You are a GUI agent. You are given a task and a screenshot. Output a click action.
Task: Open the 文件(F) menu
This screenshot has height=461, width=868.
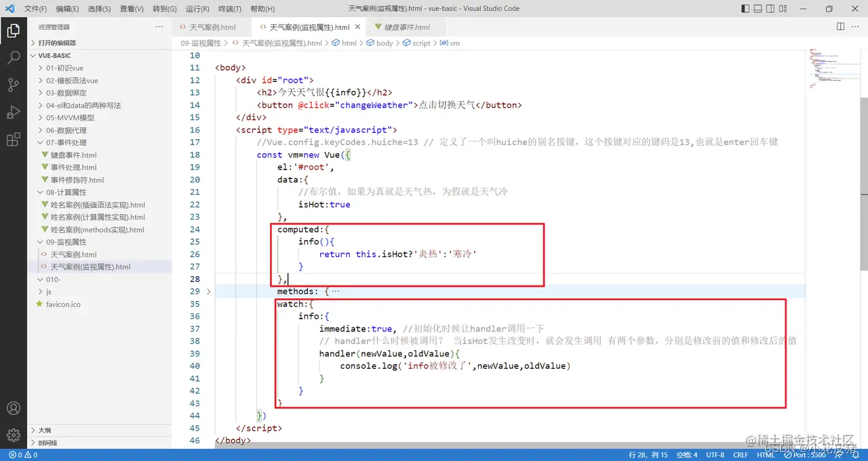[x=35, y=9]
